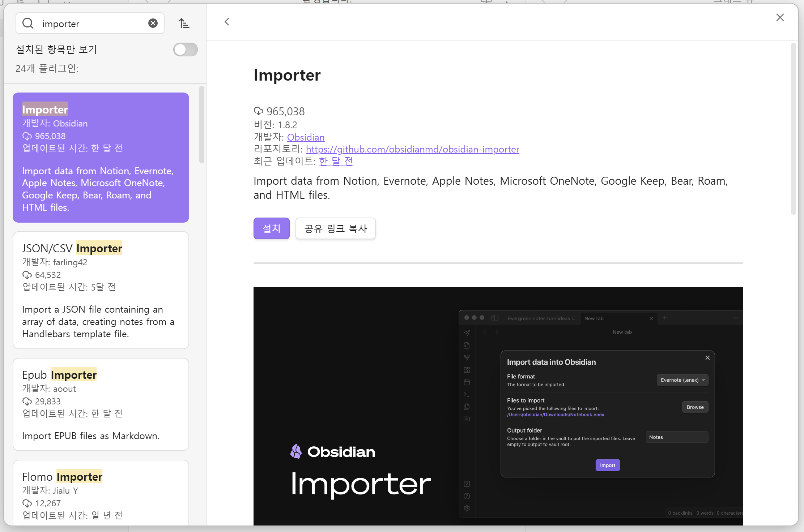Click the details pane scrollbar
Viewport: 804px width, 532px height.
pos(793,128)
